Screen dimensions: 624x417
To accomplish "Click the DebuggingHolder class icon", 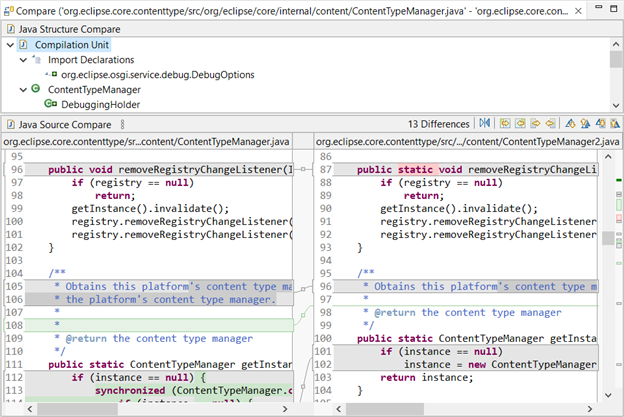I will click(x=50, y=104).
